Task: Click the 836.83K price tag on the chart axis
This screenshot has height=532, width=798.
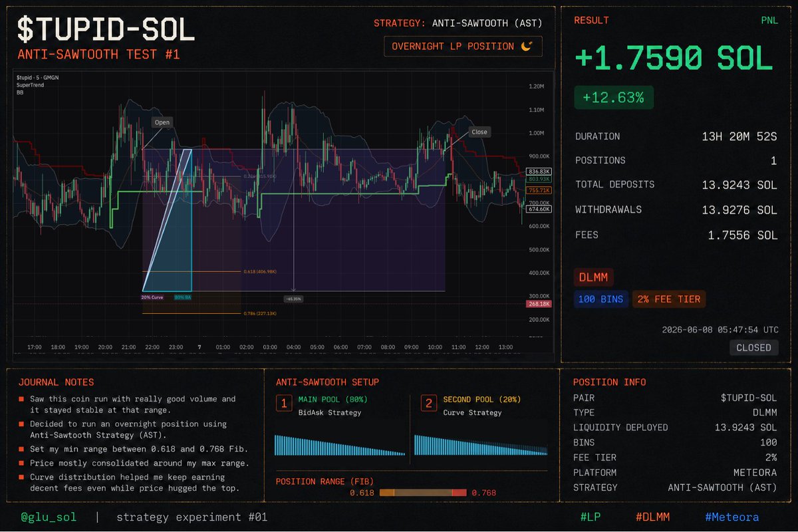Action: (539, 173)
